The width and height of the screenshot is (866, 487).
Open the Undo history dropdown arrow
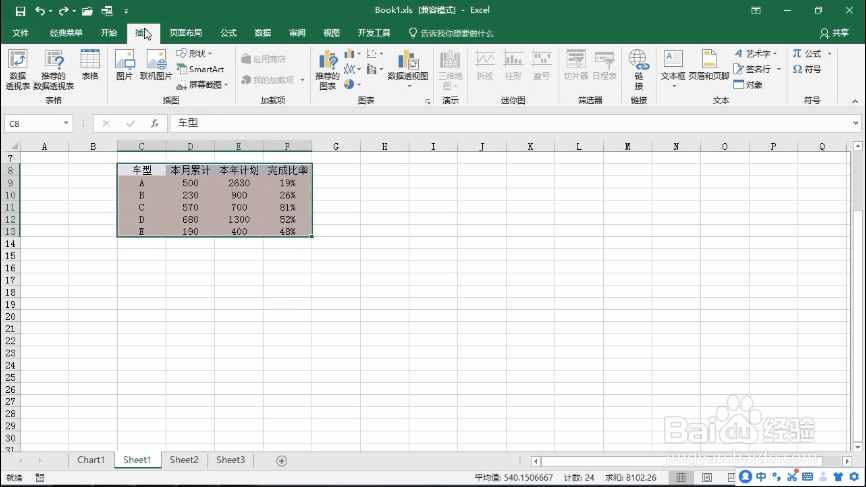50,11
